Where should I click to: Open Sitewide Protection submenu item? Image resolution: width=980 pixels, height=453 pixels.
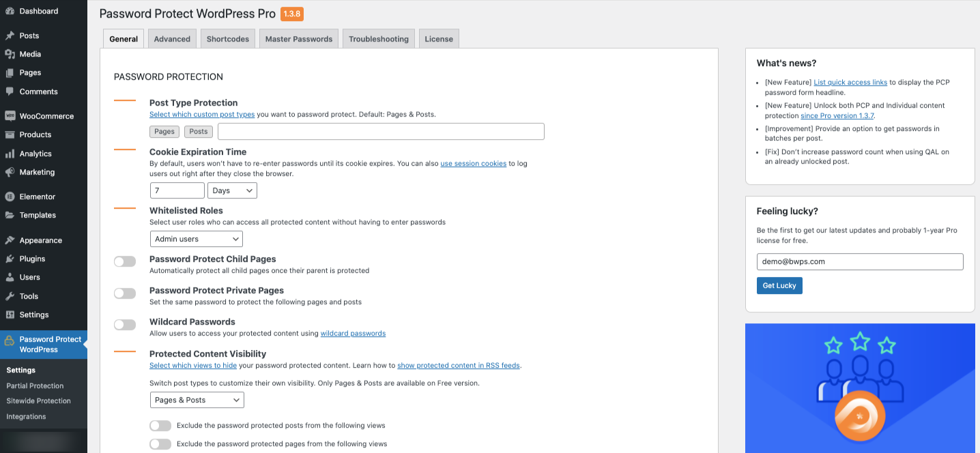(x=38, y=401)
